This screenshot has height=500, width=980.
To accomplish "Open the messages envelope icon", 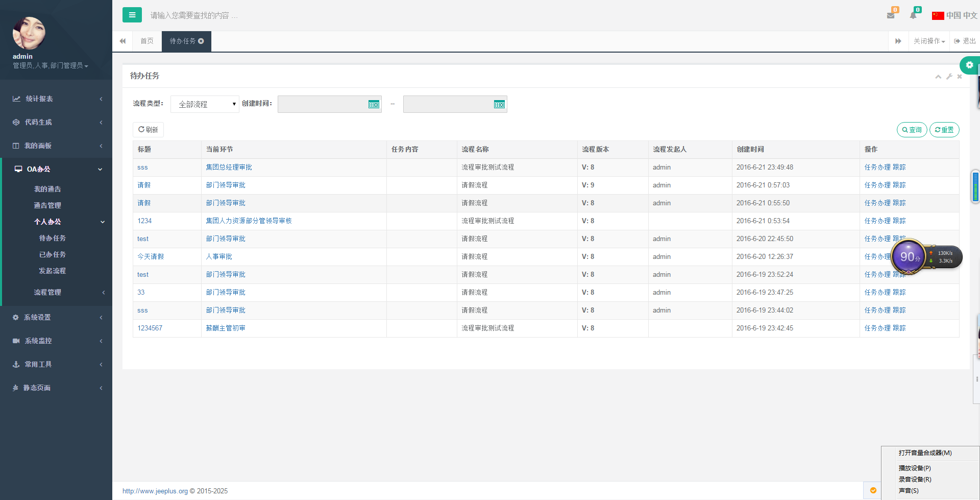I will 891,15.
